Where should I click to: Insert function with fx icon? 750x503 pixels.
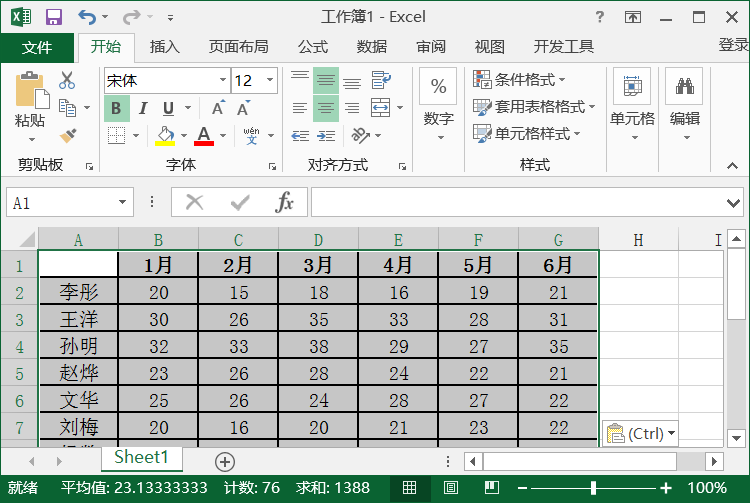[284, 202]
